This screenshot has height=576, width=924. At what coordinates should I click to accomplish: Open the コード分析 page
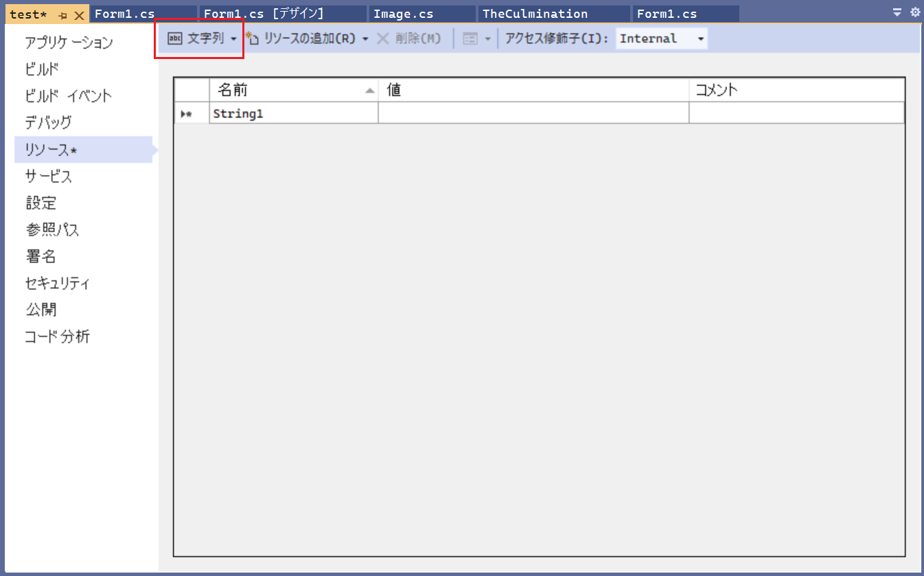click(x=58, y=337)
